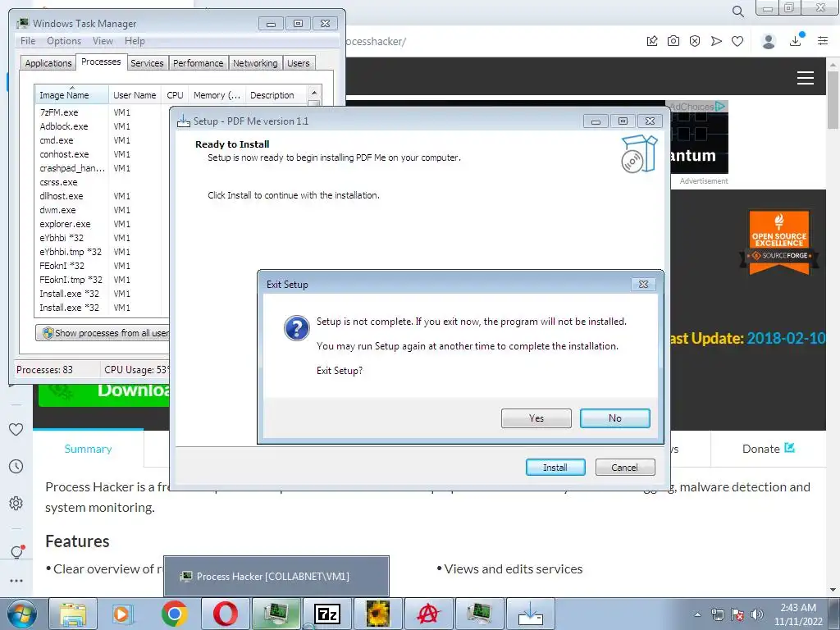Screen dimensions: 840x630
Task: Switch to Networking tab in Task Manager
Action: 255,63
